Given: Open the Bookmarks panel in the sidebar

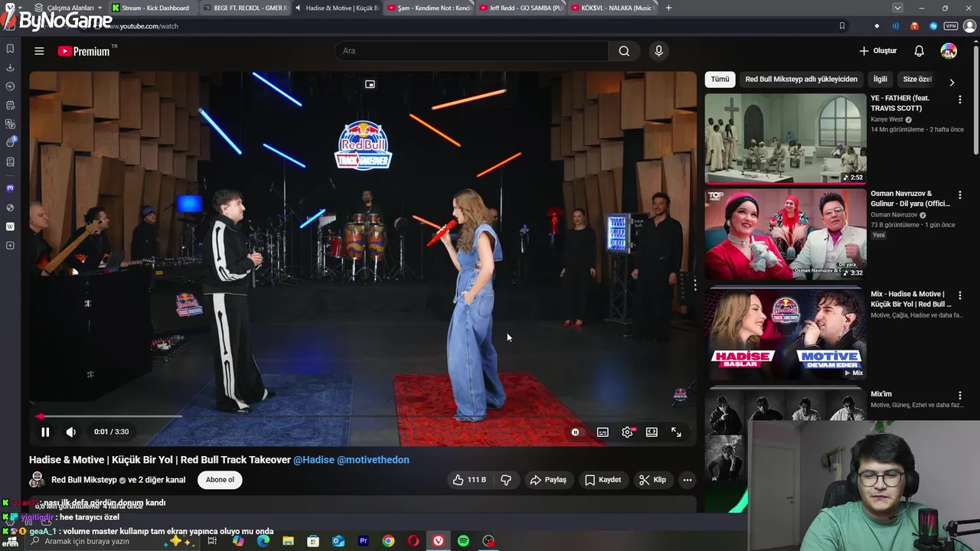Looking at the screenshot, I should click(x=10, y=48).
